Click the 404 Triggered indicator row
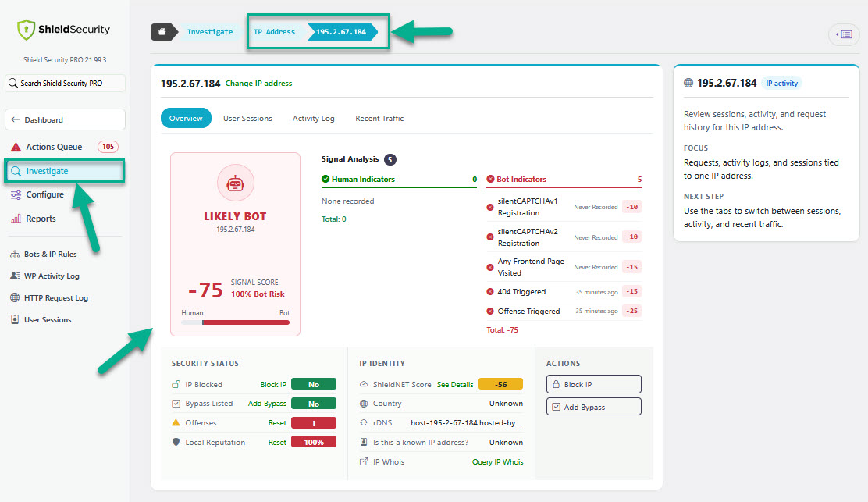Image resolution: width=868 pixels, height=502 pixels. pos(564,292)
